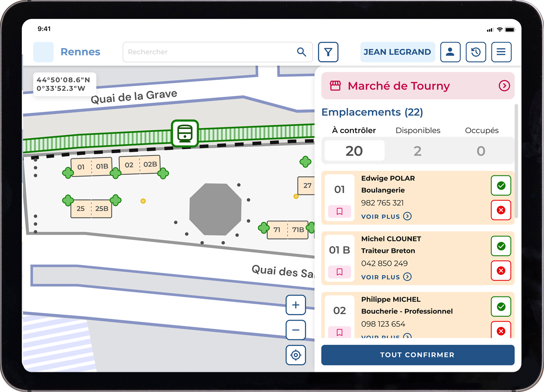Click the Jean Legrand name button
The height and width of the screenshot is (392, 544).
[397, 52]
